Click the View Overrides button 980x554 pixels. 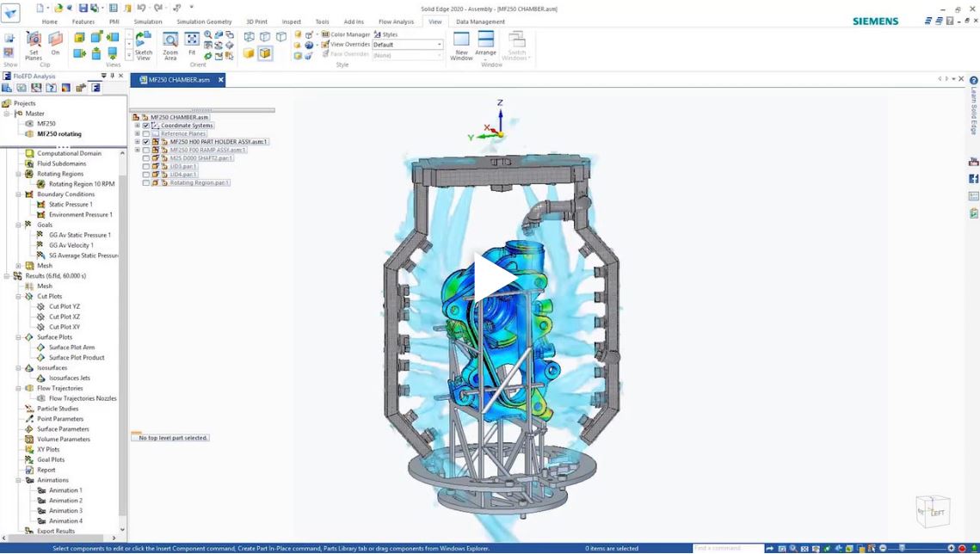[x=345, y=45]
